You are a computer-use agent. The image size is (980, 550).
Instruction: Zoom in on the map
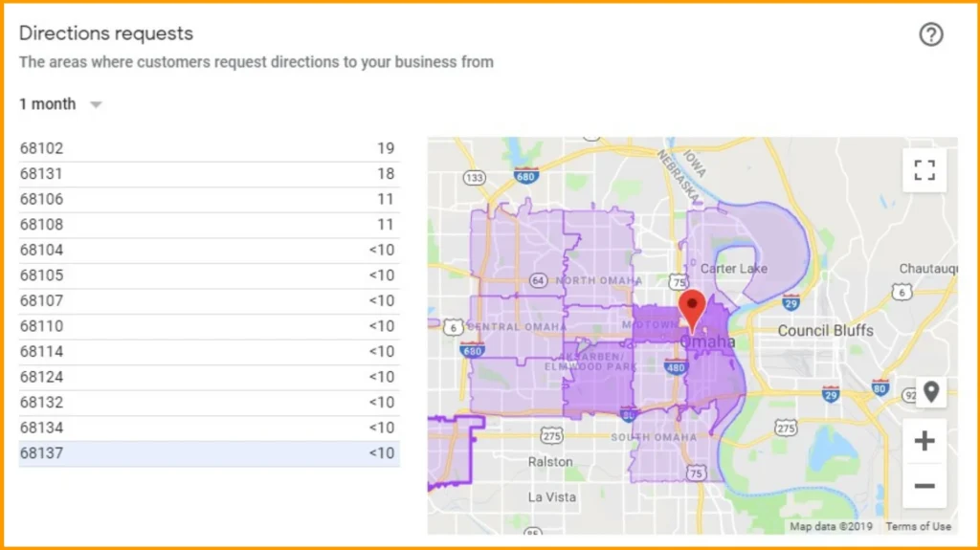coord(924,441)
